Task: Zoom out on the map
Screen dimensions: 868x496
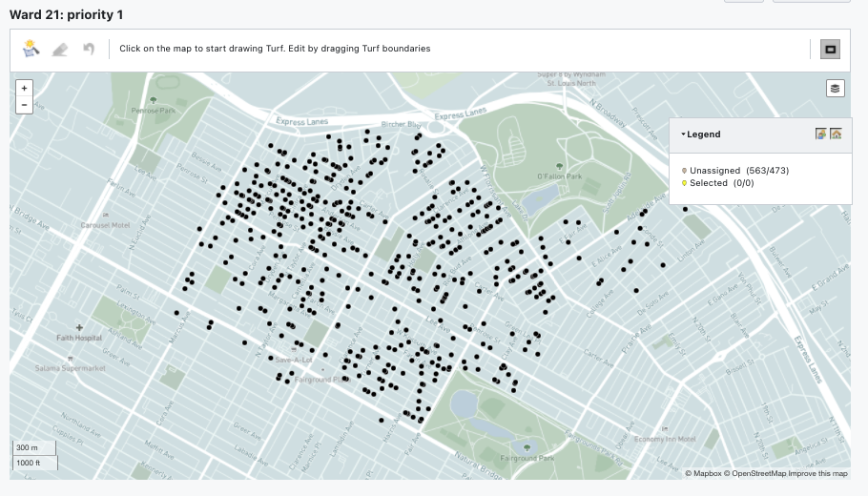Action: tap(24, 105)
